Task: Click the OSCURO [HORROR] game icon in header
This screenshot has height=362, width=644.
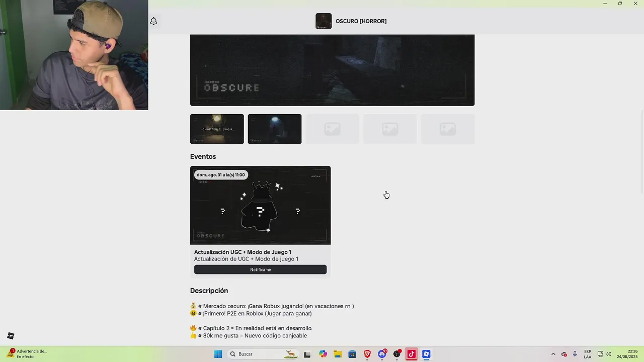Action: 324,21
